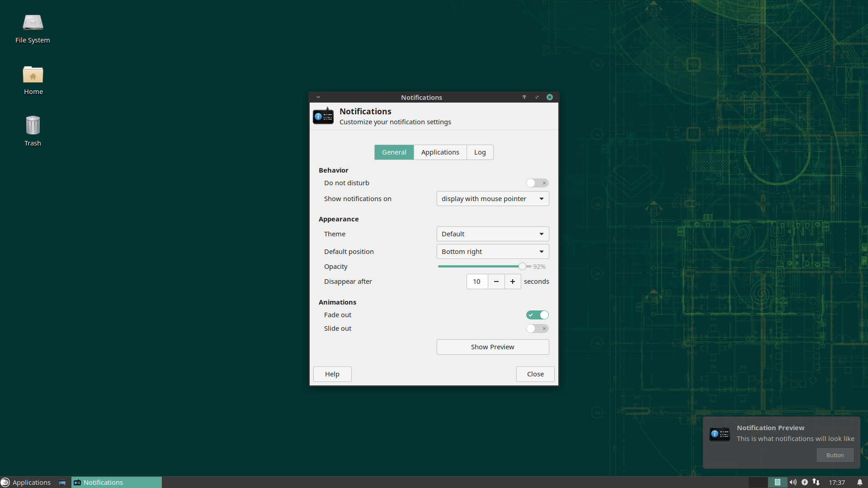
Task: Click the Help button
Action: point(332,374)
